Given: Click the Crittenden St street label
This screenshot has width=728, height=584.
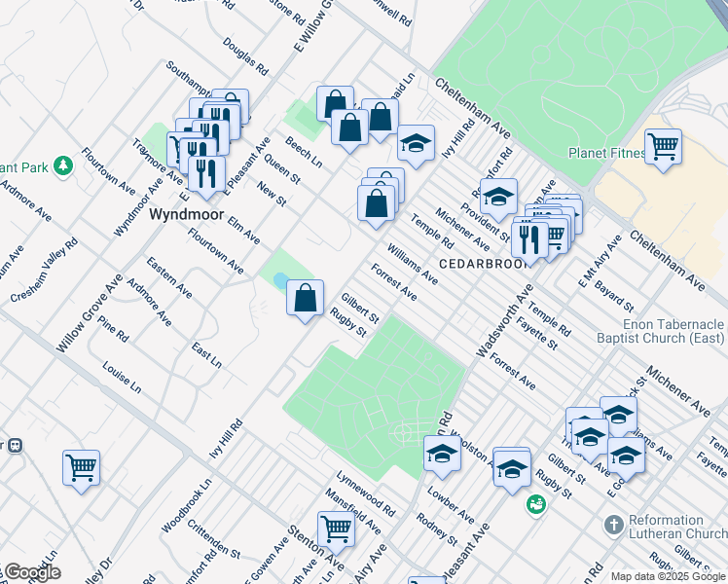Looking at the screenshot, I should [213, 539].
